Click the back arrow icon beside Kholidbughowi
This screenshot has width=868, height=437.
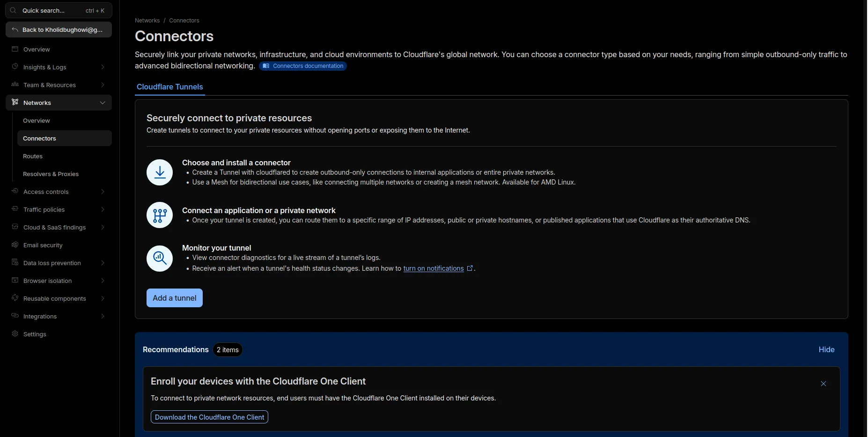click(15, 30)
